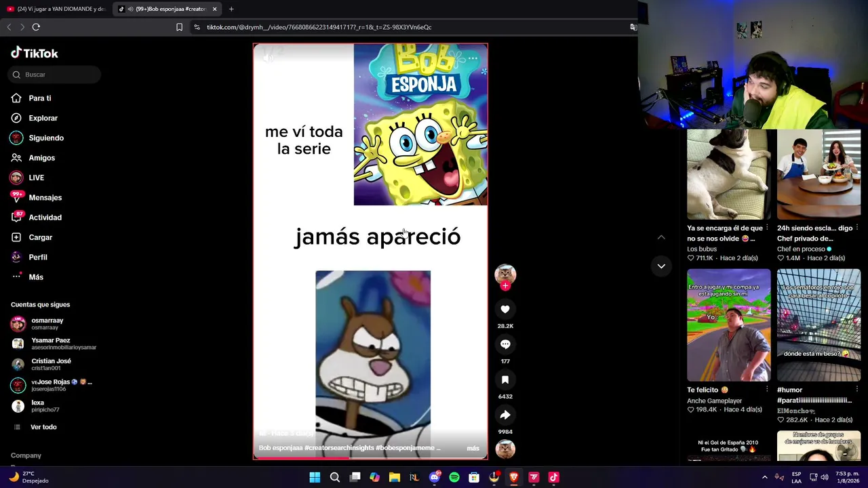This screenshot has width=868, height=488.
Task: Open Mensajes inbox
Action: click(x=37, y=197)
